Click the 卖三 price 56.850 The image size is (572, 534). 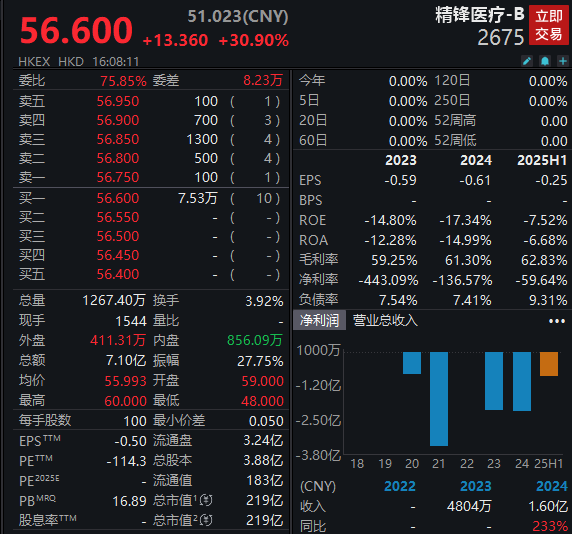(x=118, y=139)
